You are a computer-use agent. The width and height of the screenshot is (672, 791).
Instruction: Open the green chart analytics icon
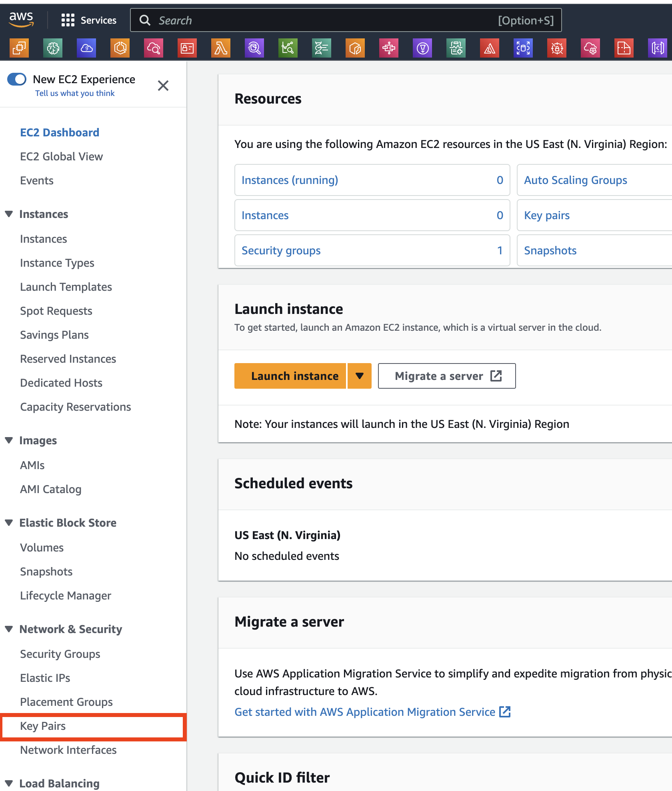pyautogui.click(x=288, y=48)
